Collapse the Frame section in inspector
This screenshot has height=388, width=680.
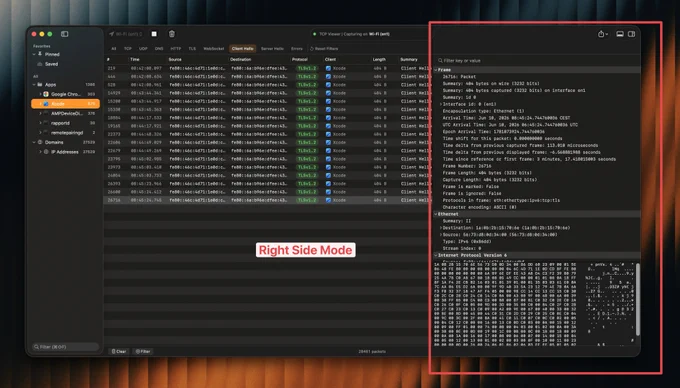(436, 70)
